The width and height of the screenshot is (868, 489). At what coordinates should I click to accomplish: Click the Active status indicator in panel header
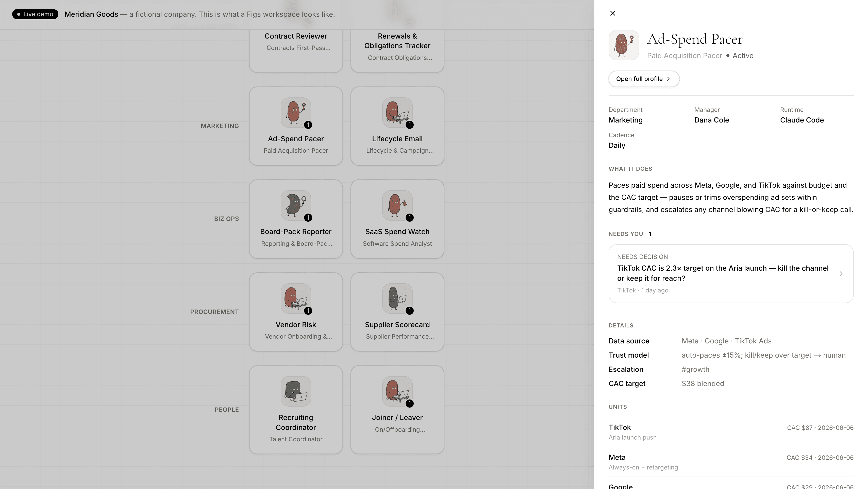pyautogui.click(x=740, y=56)
